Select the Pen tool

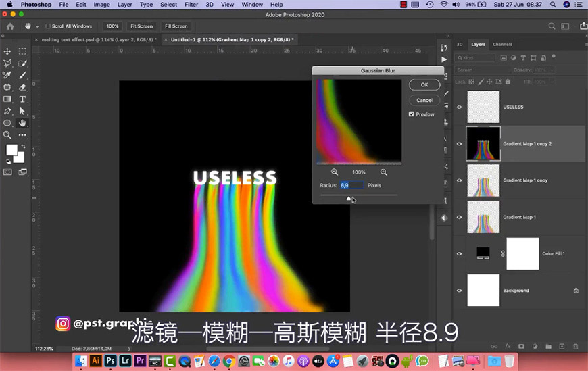pos(7,112)
